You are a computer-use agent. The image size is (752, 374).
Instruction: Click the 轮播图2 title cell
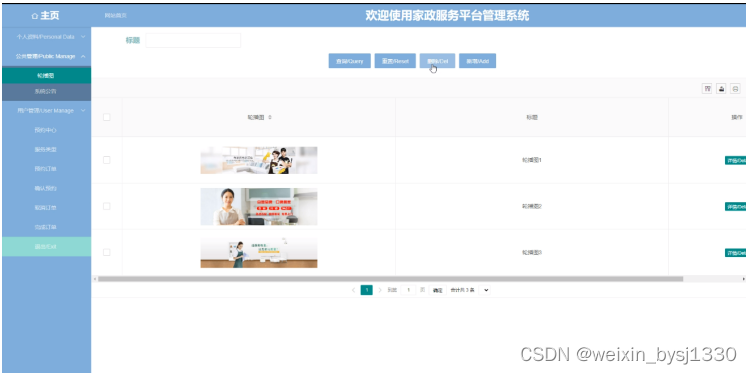point(532,207)
